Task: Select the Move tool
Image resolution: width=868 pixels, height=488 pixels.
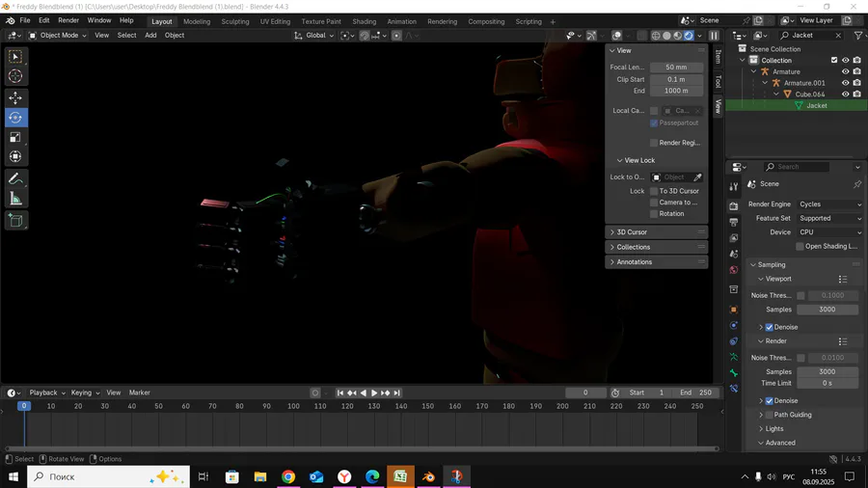Action: [15, 98]
